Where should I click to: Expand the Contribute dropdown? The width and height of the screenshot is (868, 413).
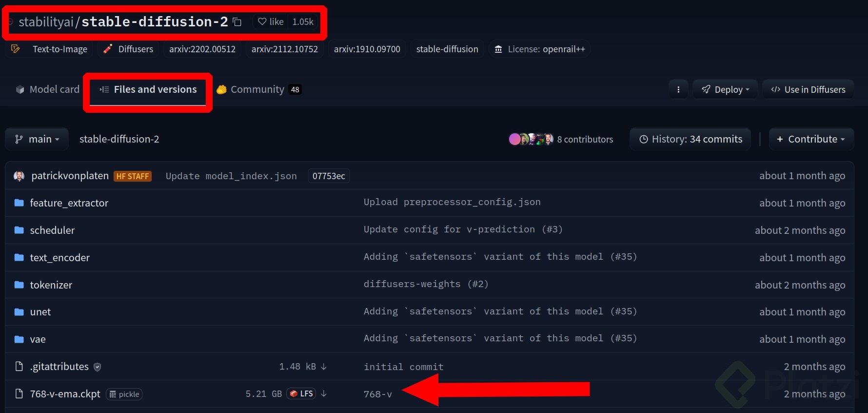click(811, 139)
